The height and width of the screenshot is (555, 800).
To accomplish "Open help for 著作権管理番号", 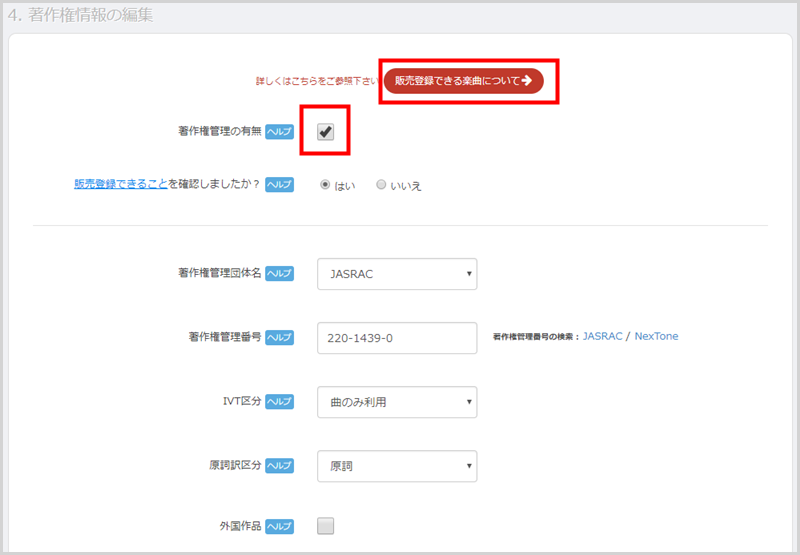I will pyautogui.click(x=279, y=337).
